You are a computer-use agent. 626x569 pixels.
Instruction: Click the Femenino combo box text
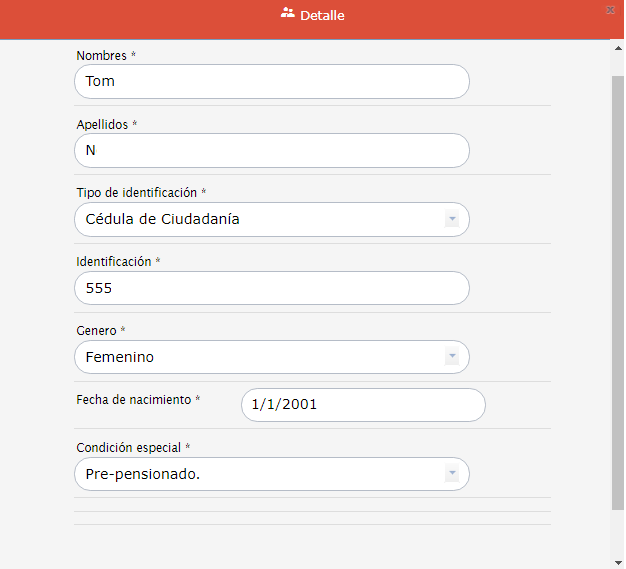(x=120, y=357)
